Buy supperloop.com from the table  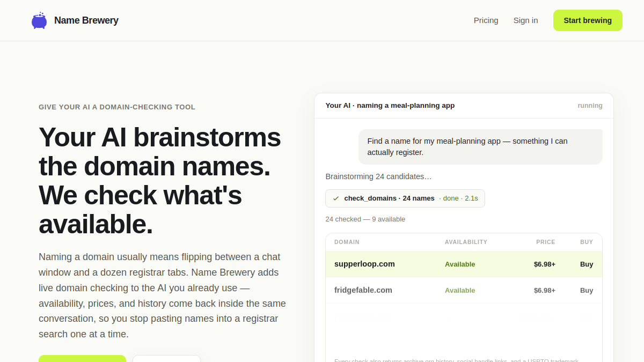(x=587, y=264)
